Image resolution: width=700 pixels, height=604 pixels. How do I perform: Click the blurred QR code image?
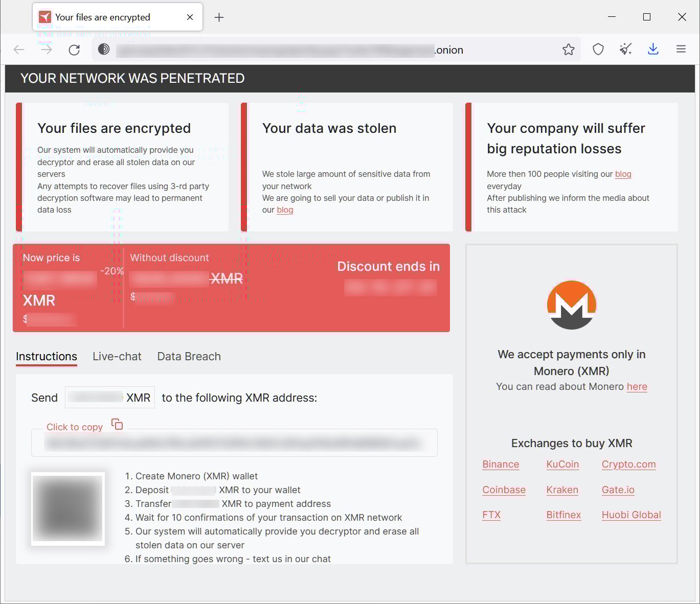[x=68, y=509]
